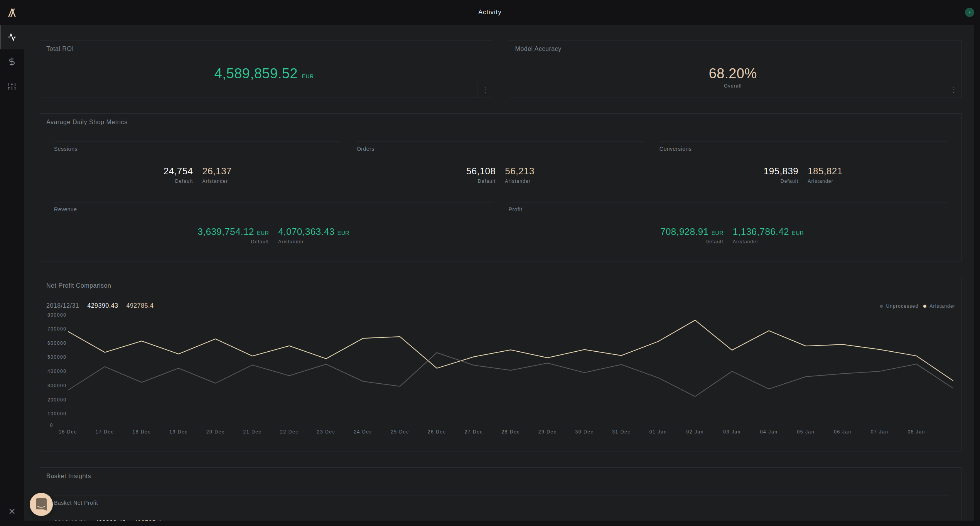980x526 pixels.
Task: Select the Basket Net Profit section heading
Action: pyautogui.click(x=76, y=503)
